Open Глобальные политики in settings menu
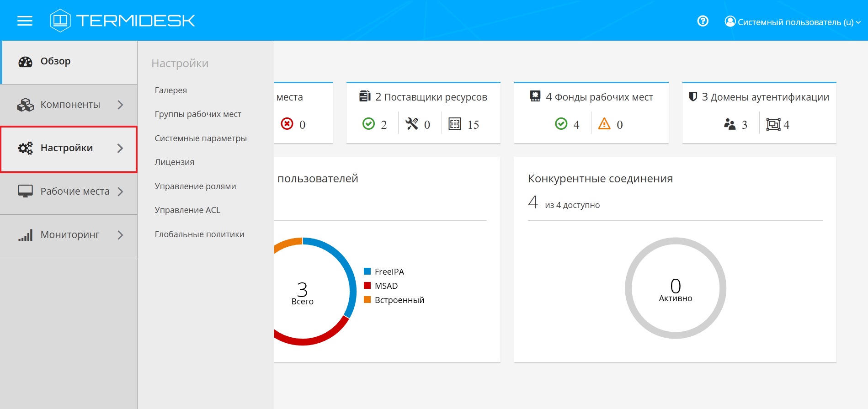The image size is (868, 409). (199, 234)
